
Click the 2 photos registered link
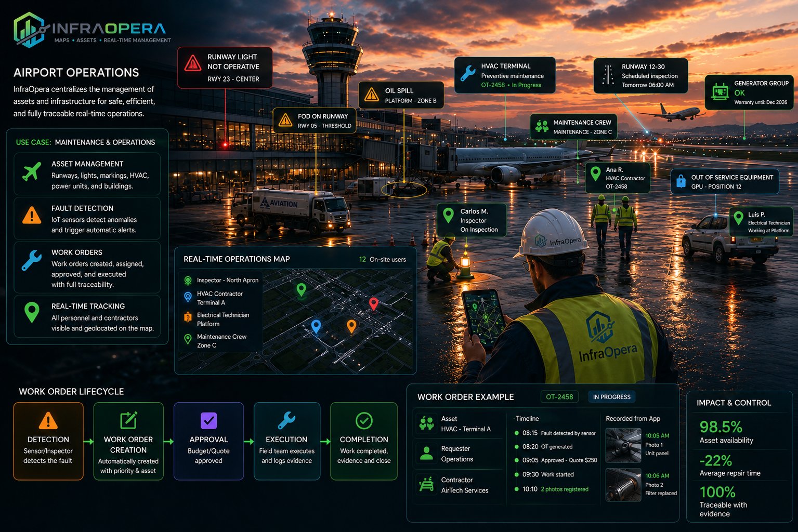pyautogui.click(x=565, y=489)
